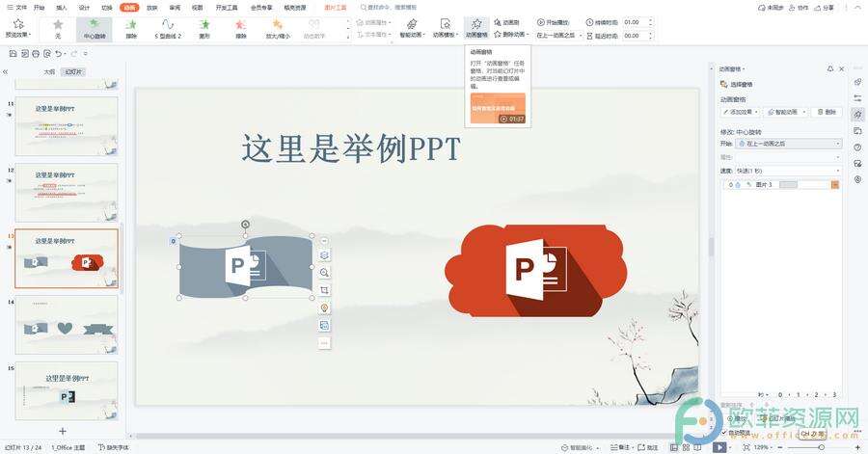Choose the 中心旋转 animation effect
Screen dimensions: 868x454
click(x=95, y=29)
